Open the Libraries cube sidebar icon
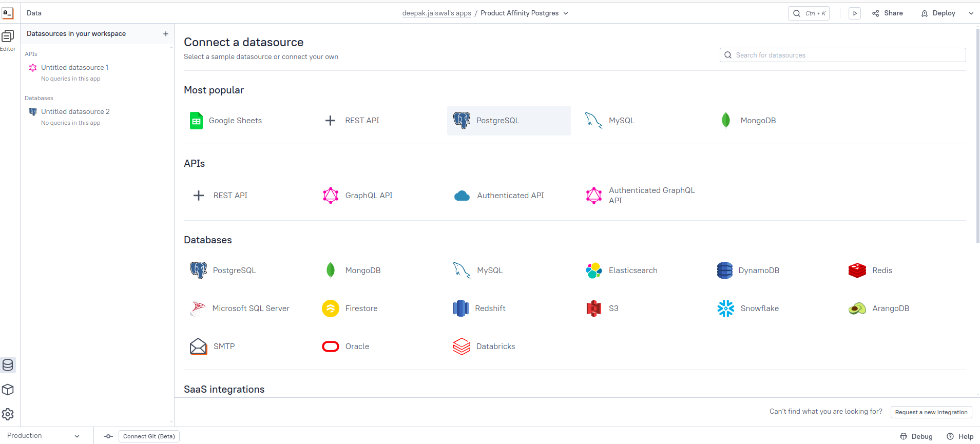The width and height of the screenshot is (980, 444). click(8, 390)
